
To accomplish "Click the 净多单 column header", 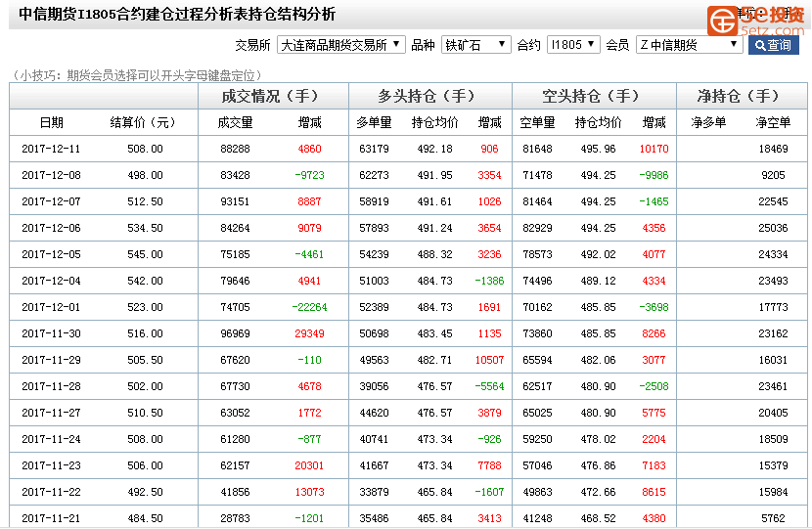I will click(708, 122).
